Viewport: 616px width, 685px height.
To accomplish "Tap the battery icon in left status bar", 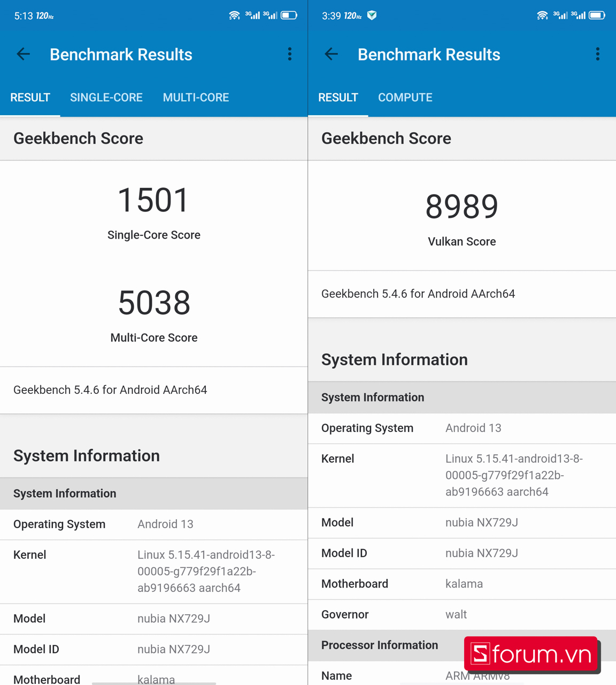I will (289, 16).
